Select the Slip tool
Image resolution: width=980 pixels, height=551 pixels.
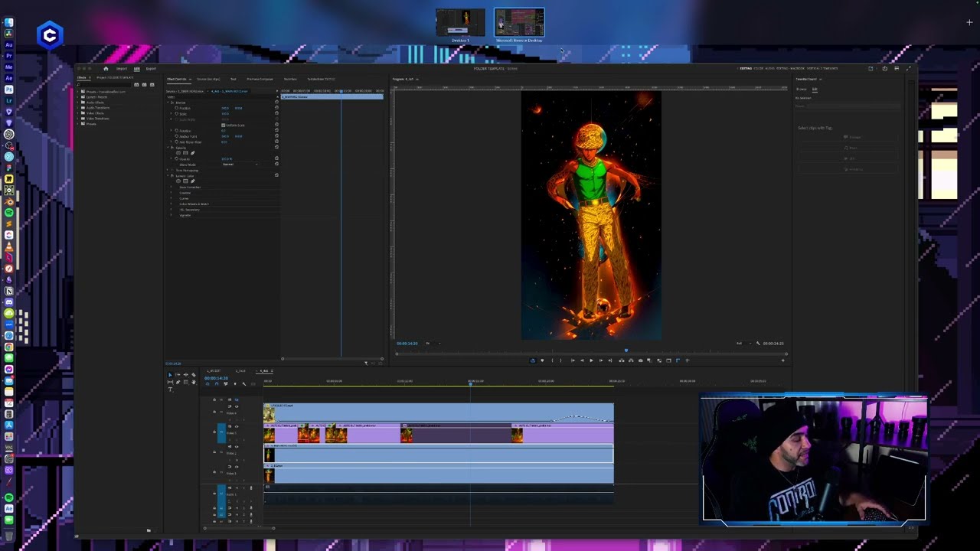point(170,382)
